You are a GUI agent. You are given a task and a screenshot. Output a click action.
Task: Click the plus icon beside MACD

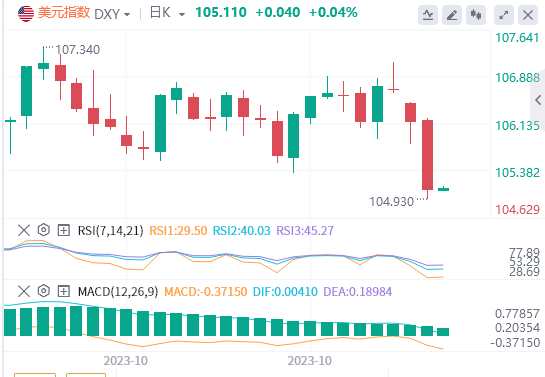(x=64, y=291)
